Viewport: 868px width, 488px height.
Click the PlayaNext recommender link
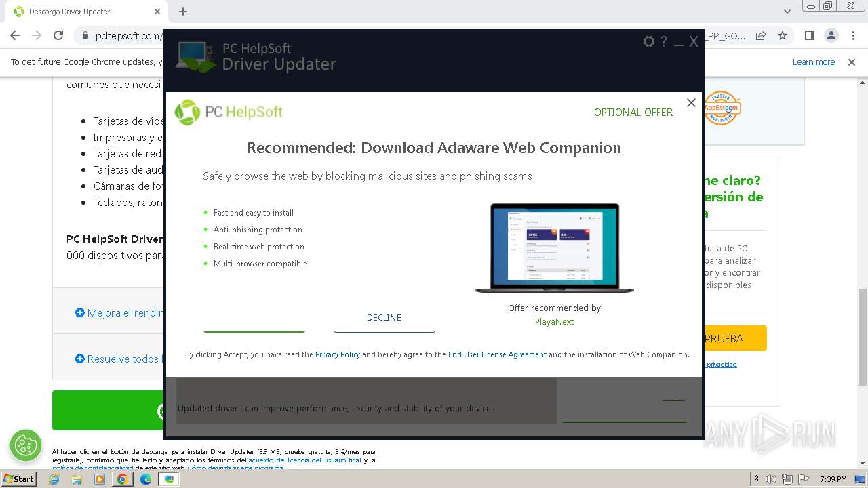pyautogui.click(x=554, y=322)
